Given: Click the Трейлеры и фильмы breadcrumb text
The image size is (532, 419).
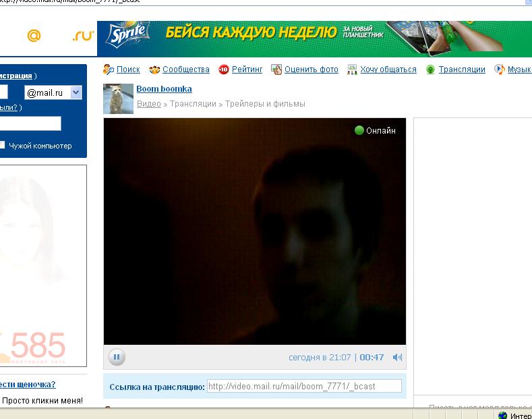Looking at the screenshot, I should [x=265, y=103].
